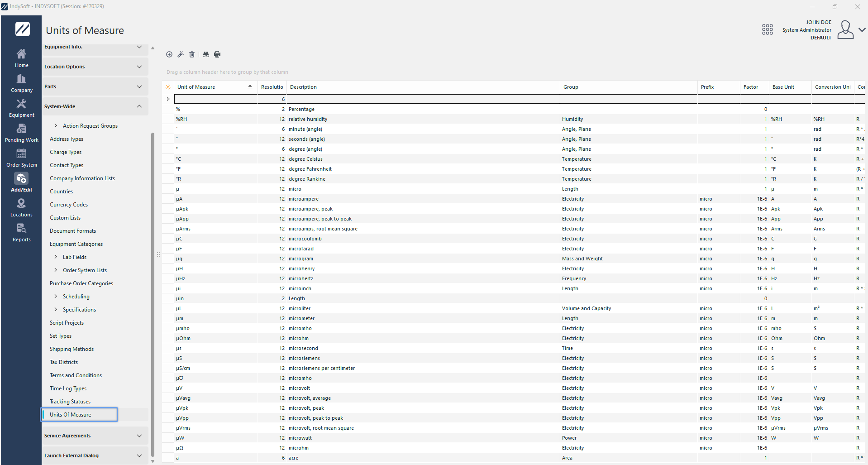The width and height of the screenshot is (868, 465).
Task: Click the filter row Unit field
Action: tap(216, 99)
